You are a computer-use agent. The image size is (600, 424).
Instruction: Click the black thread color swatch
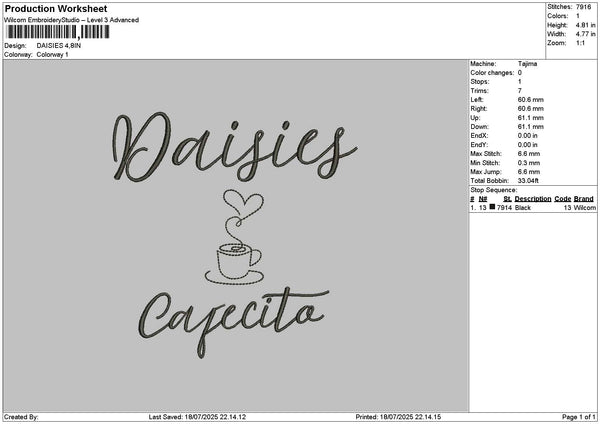pos(492,207)
